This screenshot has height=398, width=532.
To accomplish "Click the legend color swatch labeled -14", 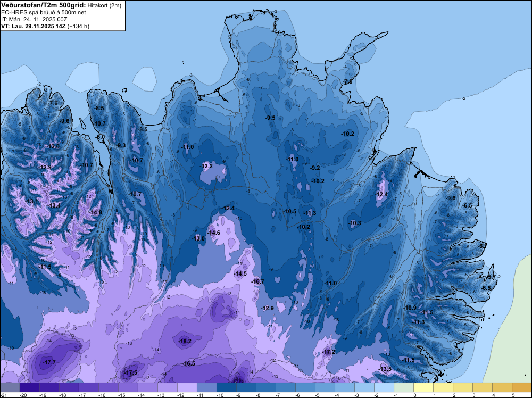I will 148,387.
